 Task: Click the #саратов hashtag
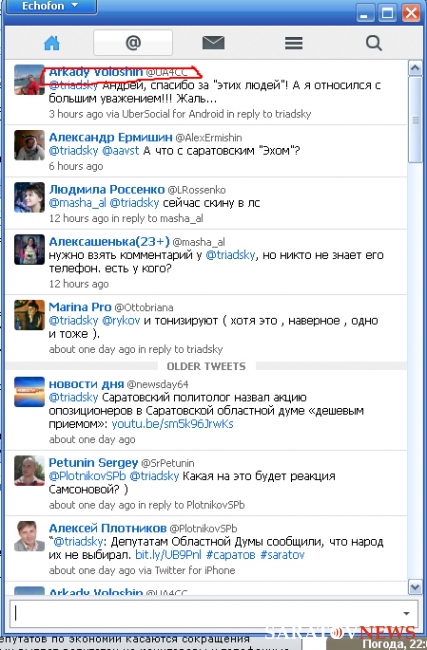pos(230,555)
